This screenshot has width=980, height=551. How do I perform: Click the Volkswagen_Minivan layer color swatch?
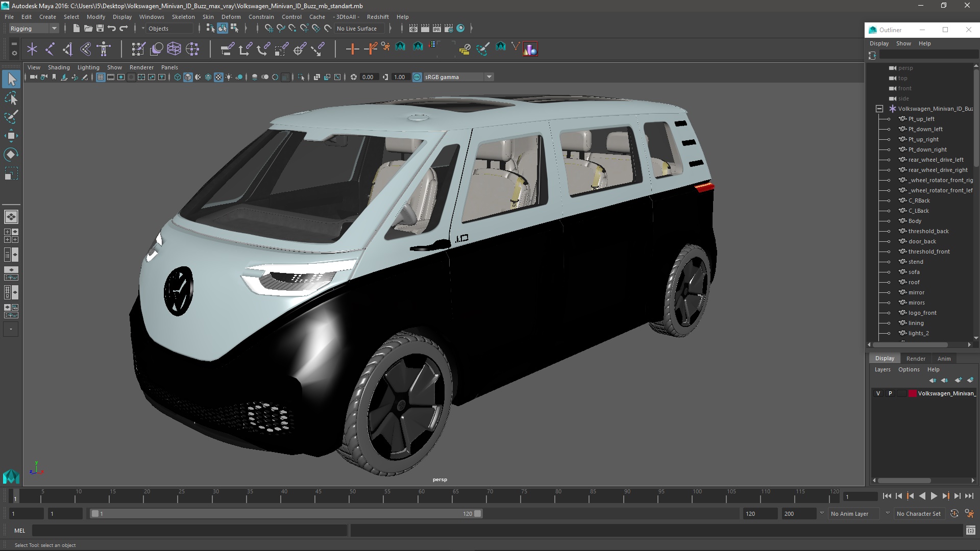click(x=912, y=393)
